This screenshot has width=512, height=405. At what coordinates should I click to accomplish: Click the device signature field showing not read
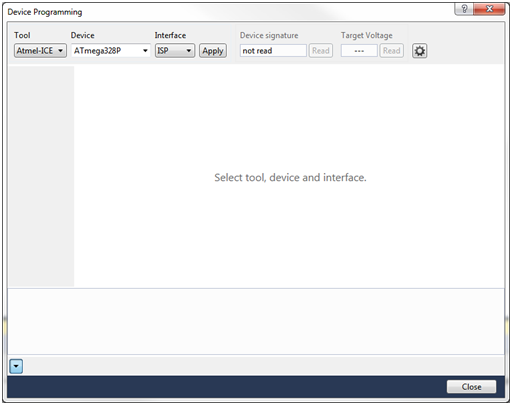[273, 51]
